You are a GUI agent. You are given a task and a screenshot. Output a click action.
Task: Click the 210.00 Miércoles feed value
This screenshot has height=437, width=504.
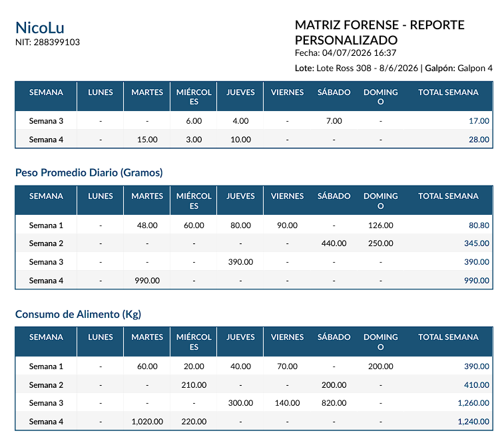coord(194,385)
